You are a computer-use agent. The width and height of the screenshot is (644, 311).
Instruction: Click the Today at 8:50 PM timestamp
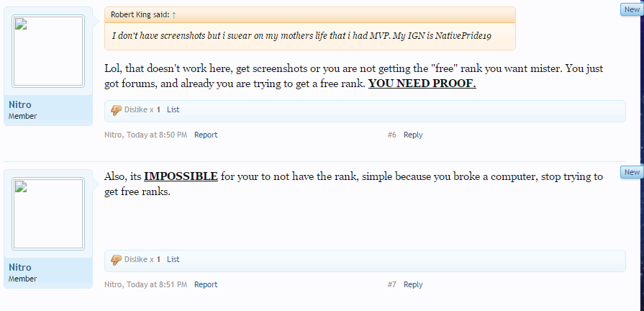pyautogui.click(x=157, y=135)
